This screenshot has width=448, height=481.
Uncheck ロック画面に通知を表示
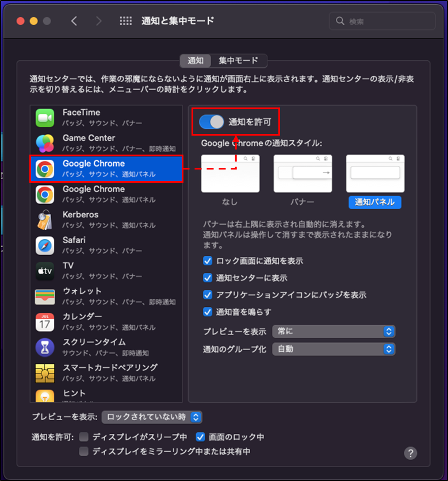(208, 261)
